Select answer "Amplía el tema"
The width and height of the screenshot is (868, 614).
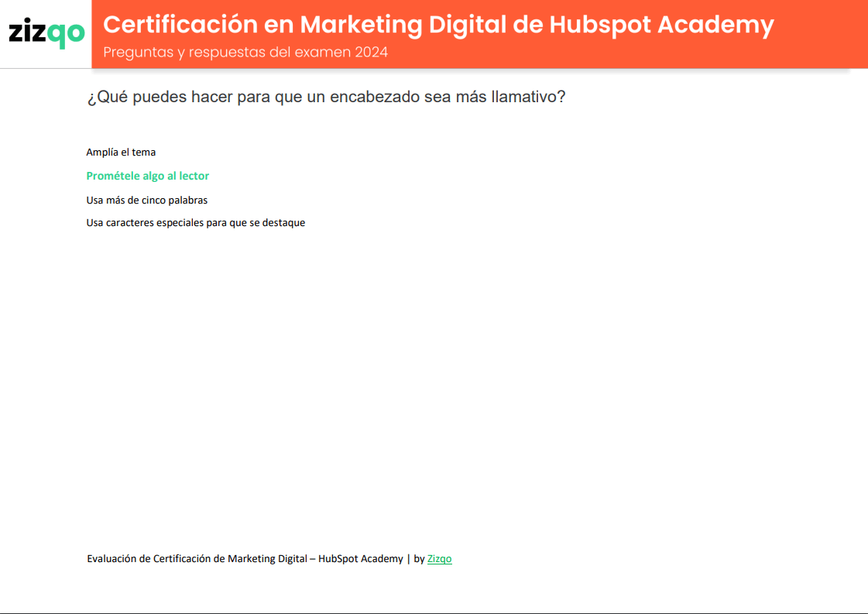coord(121,153)
